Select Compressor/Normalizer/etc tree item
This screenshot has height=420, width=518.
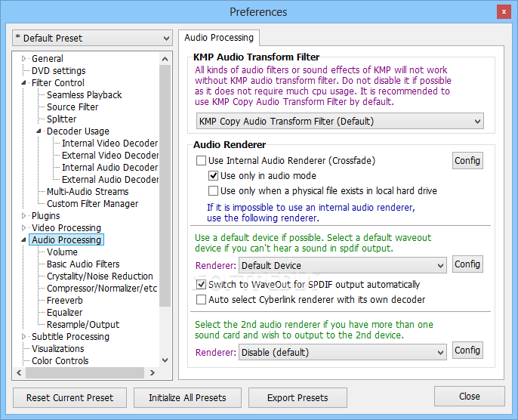pos(102,288)
